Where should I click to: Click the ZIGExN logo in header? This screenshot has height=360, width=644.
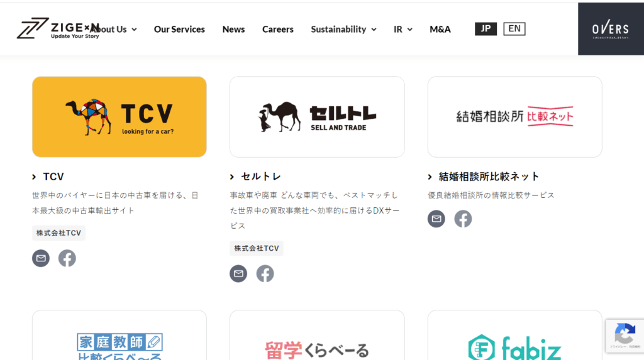point(57,29)
